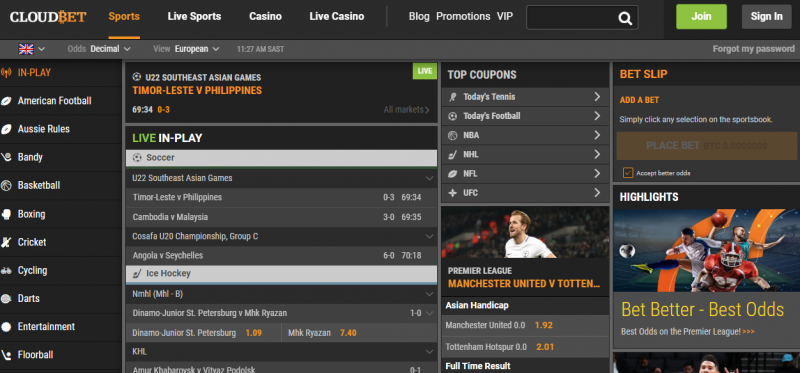Toggle the Accept better odds checkbox

click(628, 173)
